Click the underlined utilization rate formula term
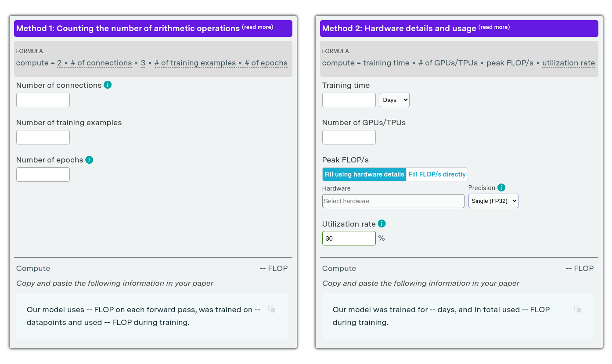Image resolution: width=612 pixels, height=364 pixels. pyautogui.click(x=569, y=63)
